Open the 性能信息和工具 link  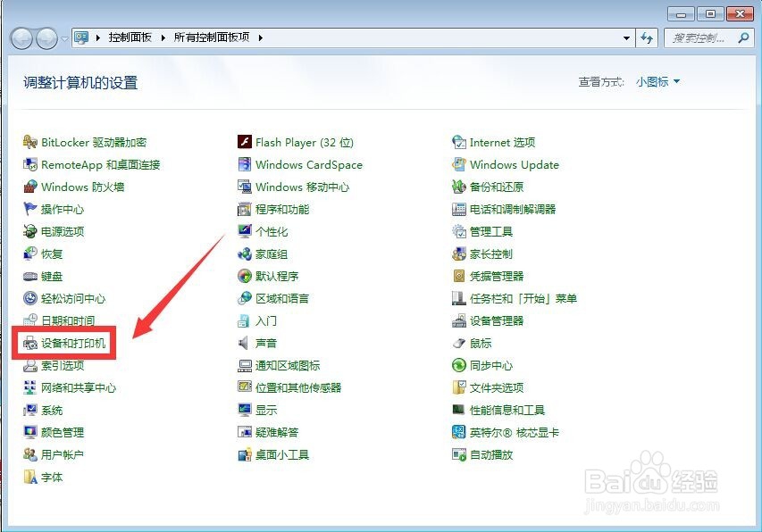[x=507, y=411]
